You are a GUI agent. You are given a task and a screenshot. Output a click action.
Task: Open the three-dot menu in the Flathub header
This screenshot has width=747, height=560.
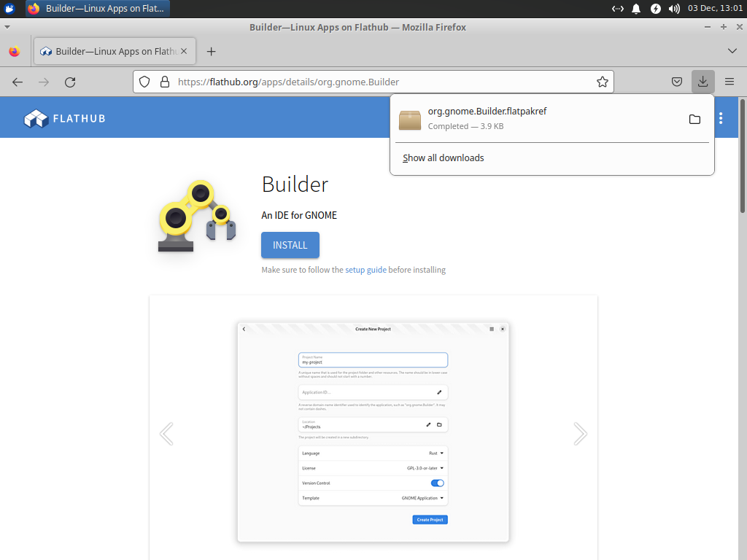click(x=721, y=117)
